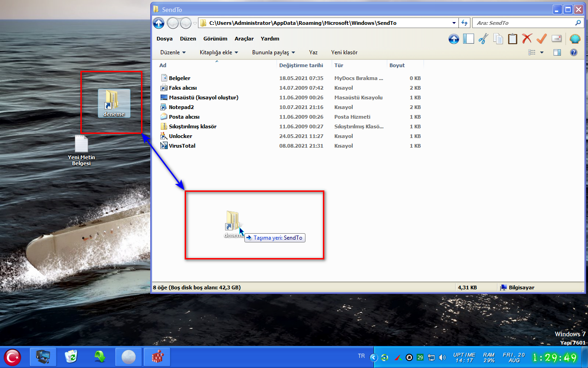
Task: Select the VirusTotal shortcut
Action: [x=182, y=146]
